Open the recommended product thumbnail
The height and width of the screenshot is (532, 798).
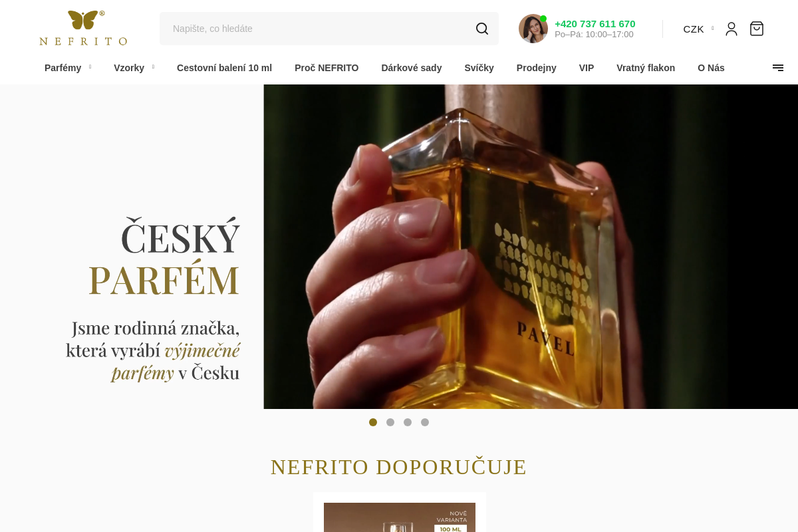pyautogui.click(x=400, y=517)
